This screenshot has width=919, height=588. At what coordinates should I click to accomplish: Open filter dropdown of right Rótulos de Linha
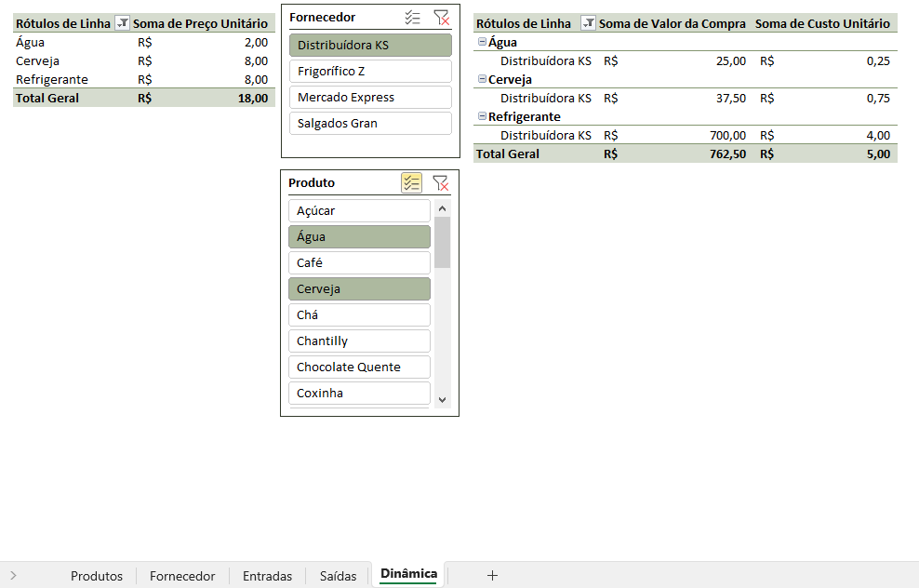click(x=588, y=23)
